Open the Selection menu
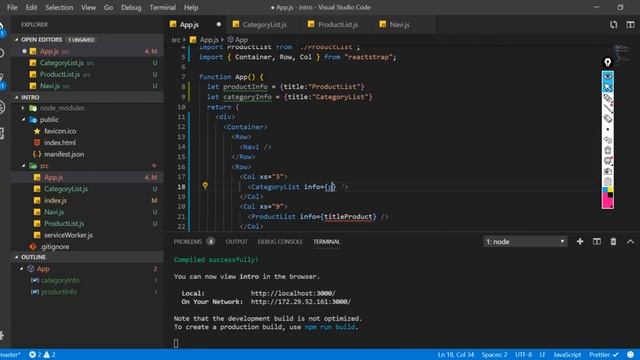Viewport: 640px width, 360px height. [59, 7]
